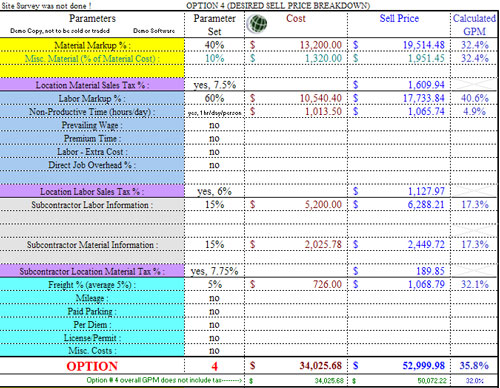The image size is (500, 388).
Task: Select the Mileage label
Action: coord(92,298)
